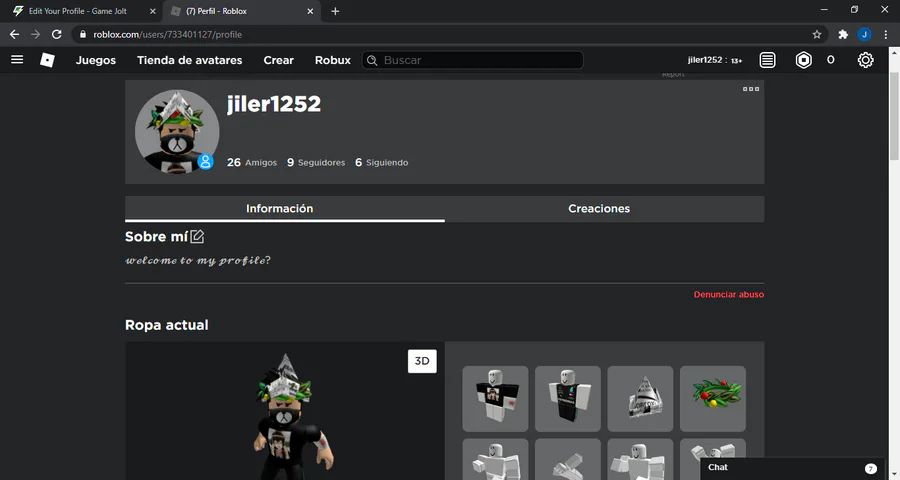View the 9 Seguidores list
Viewport: 900px width, 480px height.
[x=316, y=162]
